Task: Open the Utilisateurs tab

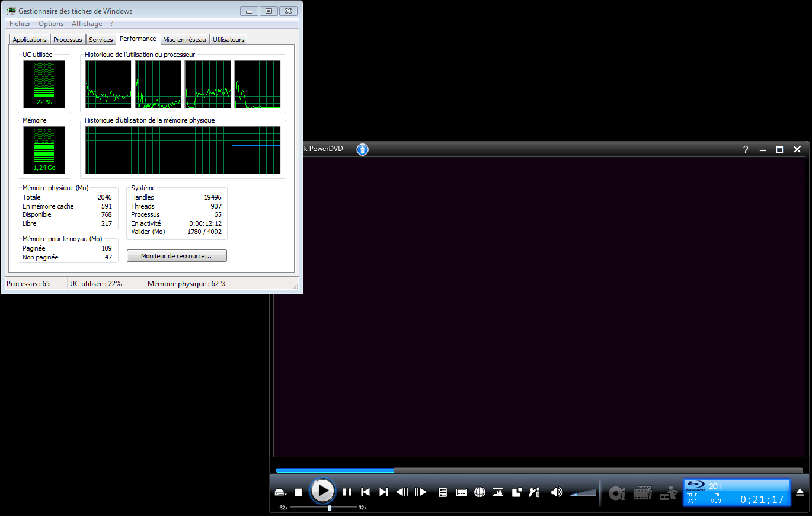Action: pyautogui.click(x=228, y=40)
